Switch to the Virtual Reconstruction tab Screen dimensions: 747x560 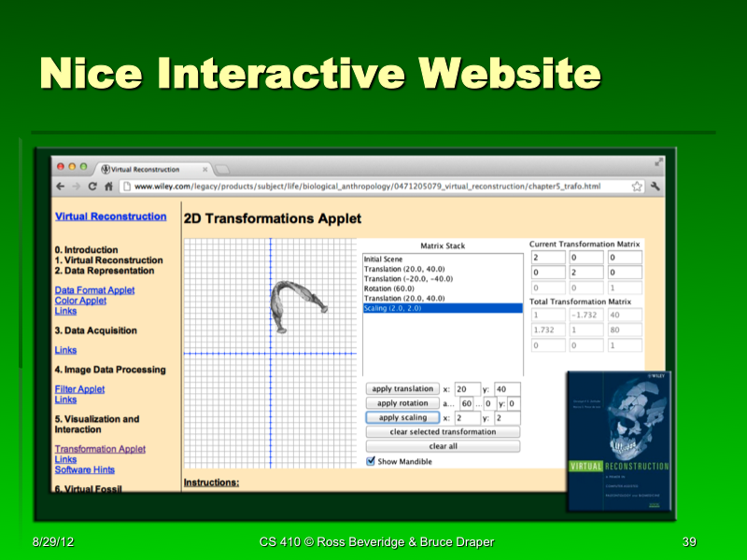(145, 170)
